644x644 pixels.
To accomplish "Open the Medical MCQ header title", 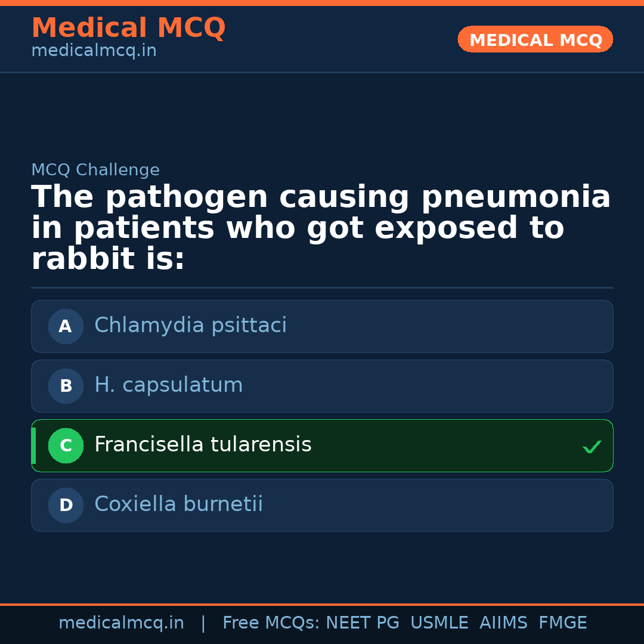I will 128,28.
